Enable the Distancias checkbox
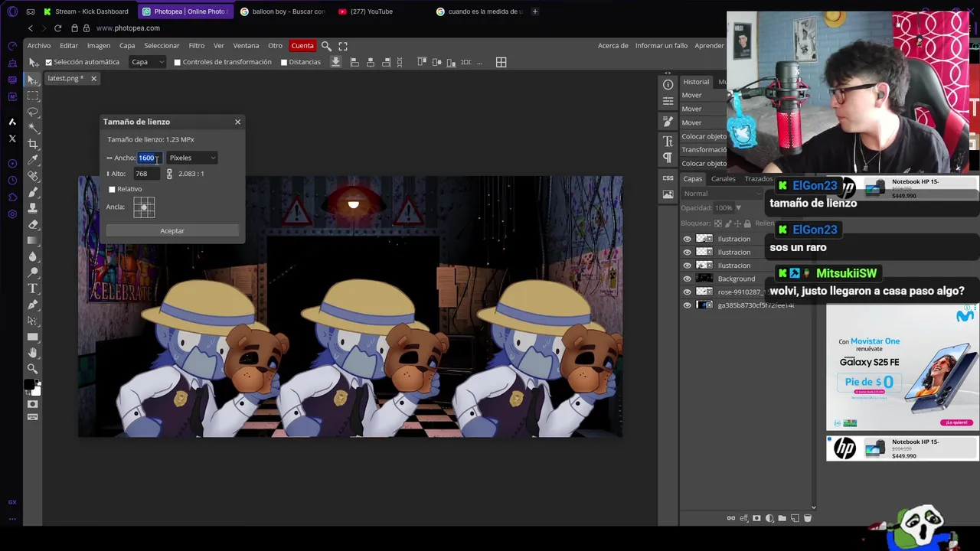 point(284,62)
